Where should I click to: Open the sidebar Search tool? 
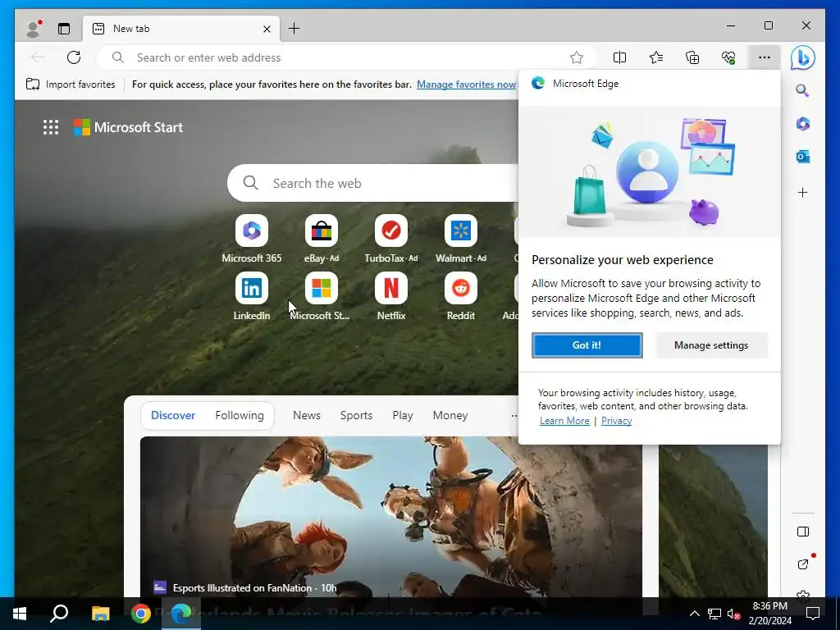click(802, 90)
